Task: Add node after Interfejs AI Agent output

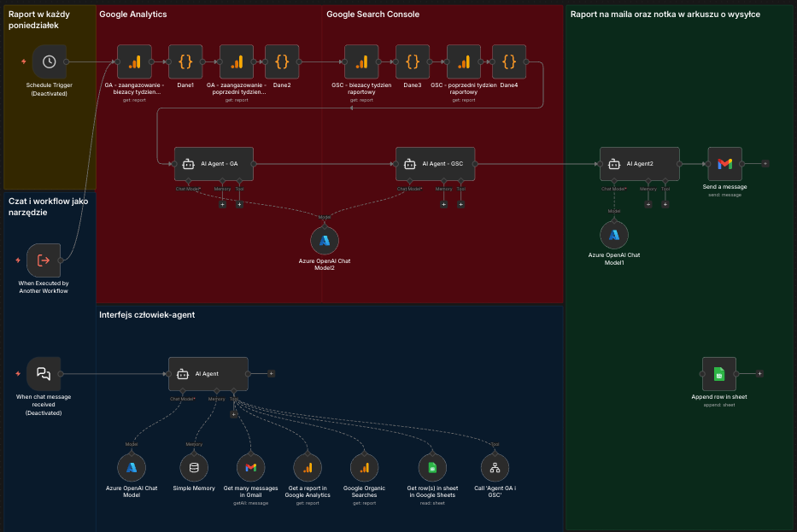Action: (272, 373)
